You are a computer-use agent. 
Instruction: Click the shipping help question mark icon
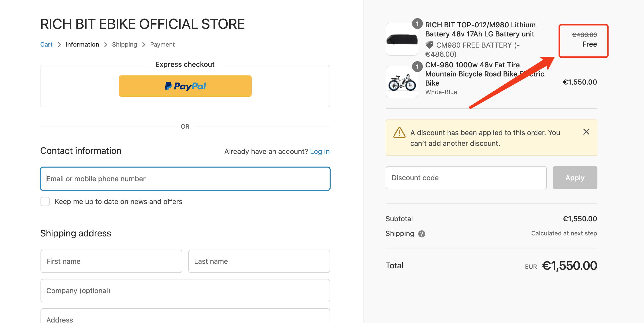click(421, 234)
